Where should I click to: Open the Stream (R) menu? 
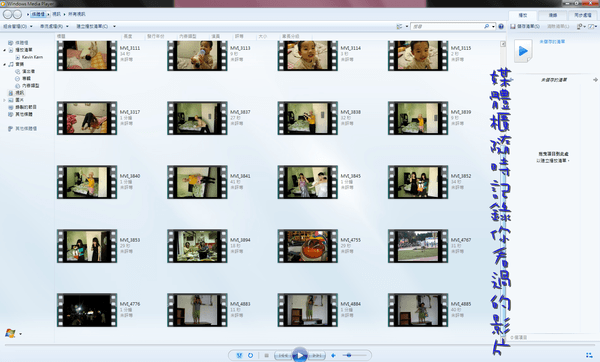point(54,26)
